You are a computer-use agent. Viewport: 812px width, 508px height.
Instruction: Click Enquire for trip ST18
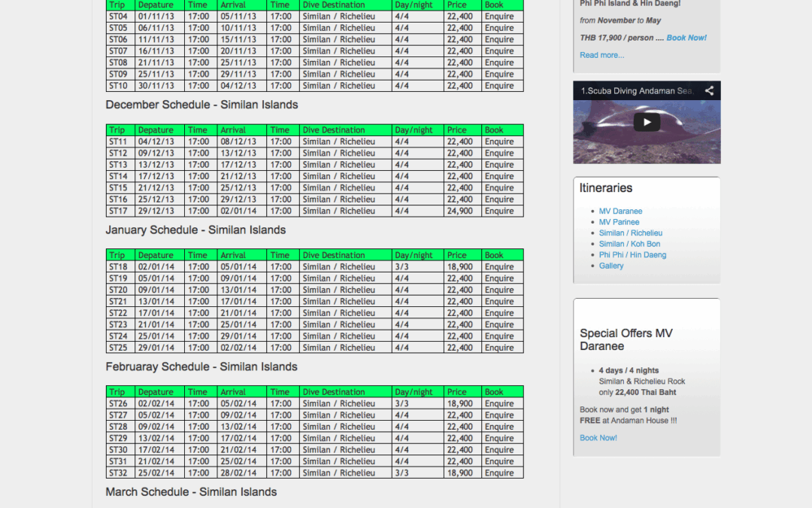point(499,266)
